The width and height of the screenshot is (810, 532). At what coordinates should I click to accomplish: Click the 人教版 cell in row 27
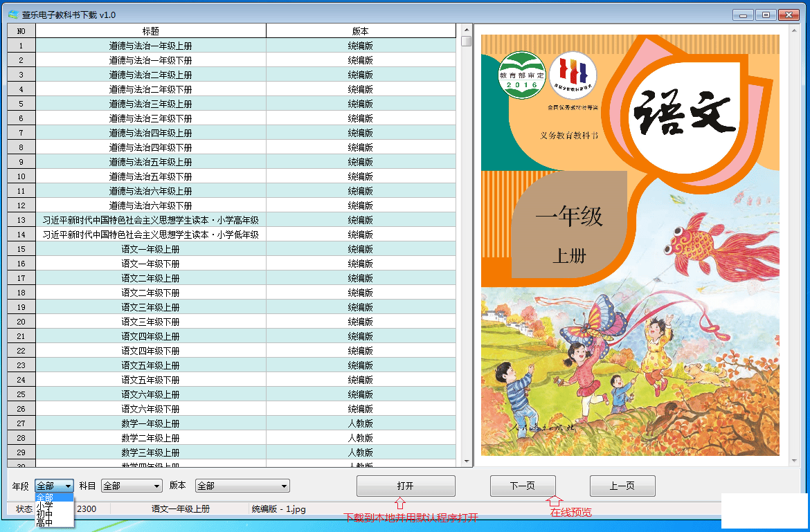click(x=361, y=423)
